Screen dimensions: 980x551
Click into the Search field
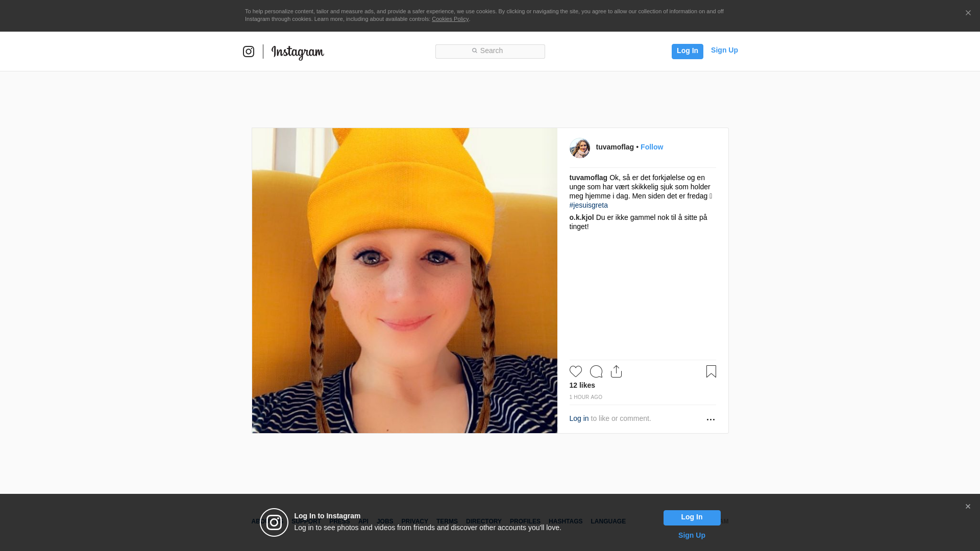(x=490, y=51)
